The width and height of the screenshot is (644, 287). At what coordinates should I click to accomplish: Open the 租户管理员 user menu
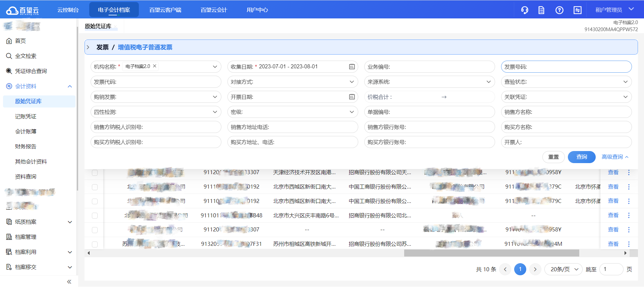coord(614,10)
